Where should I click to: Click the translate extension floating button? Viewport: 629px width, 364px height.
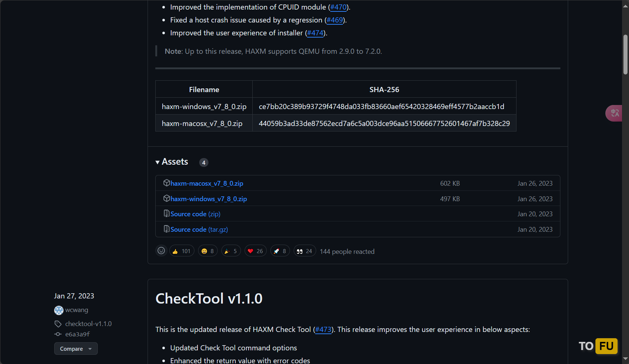point(614,113)
